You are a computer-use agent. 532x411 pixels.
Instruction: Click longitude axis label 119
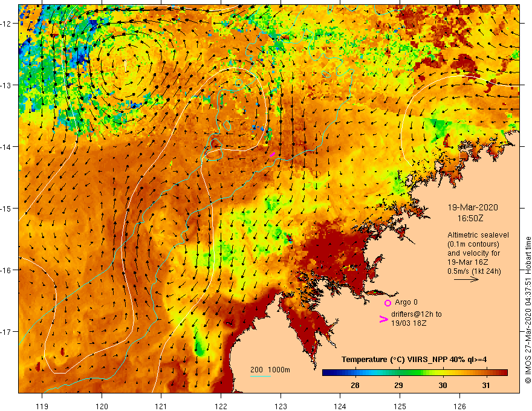pyautogui.click(x=42, y=406)
